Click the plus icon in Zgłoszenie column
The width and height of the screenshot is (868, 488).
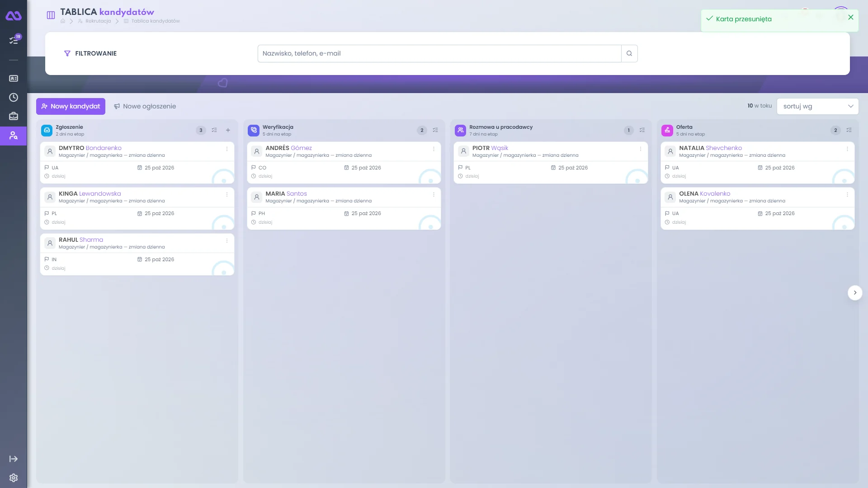228,130
